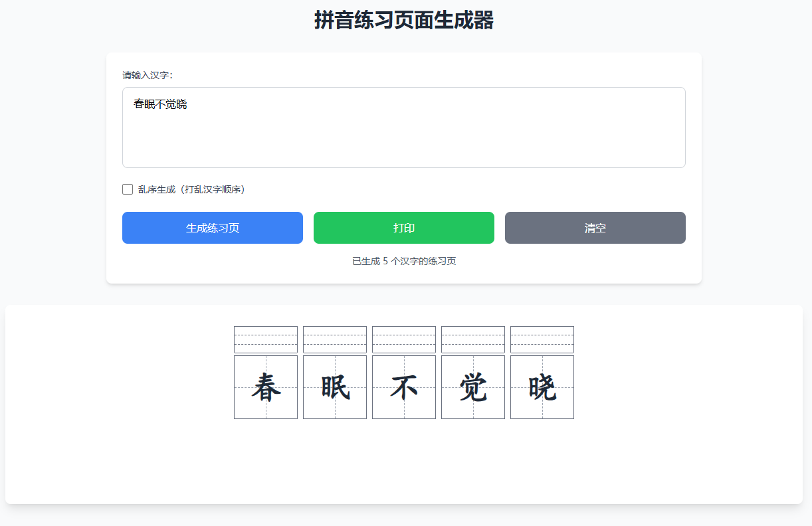Click the pinyin box above 晓
Viewport: 812px width, 526px height.
point(542,339)
